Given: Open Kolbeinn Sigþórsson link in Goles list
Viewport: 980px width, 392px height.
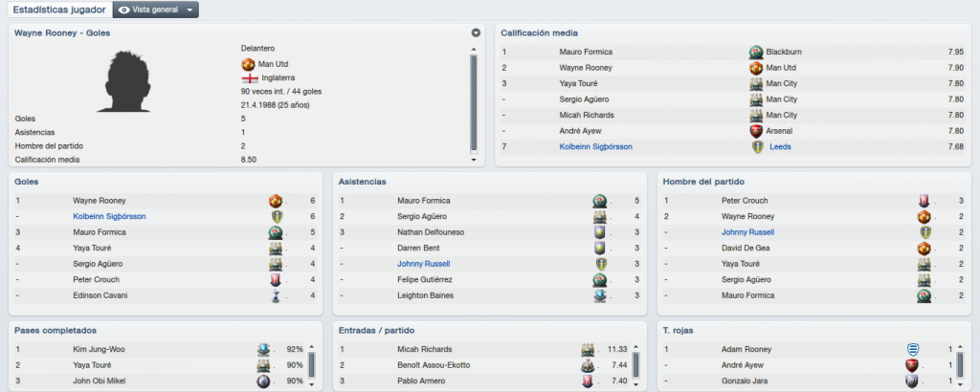Looking at the screenshot, I should pos(109,217).
